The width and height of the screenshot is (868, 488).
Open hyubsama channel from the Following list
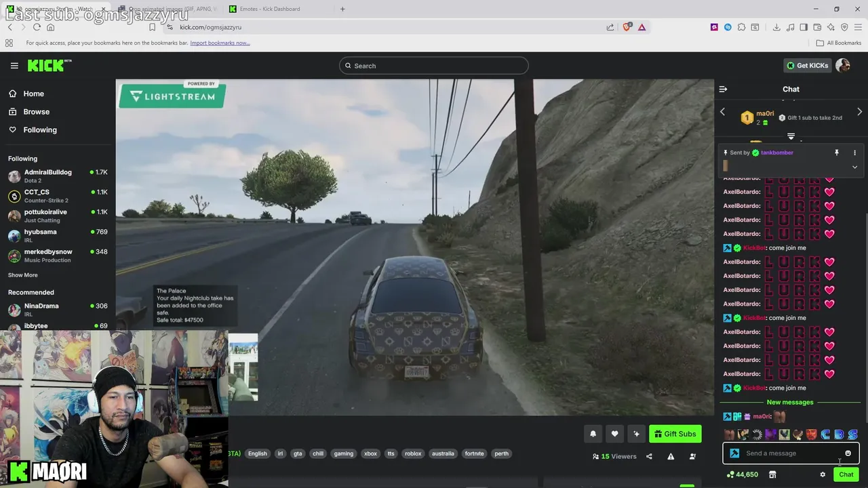58,235
